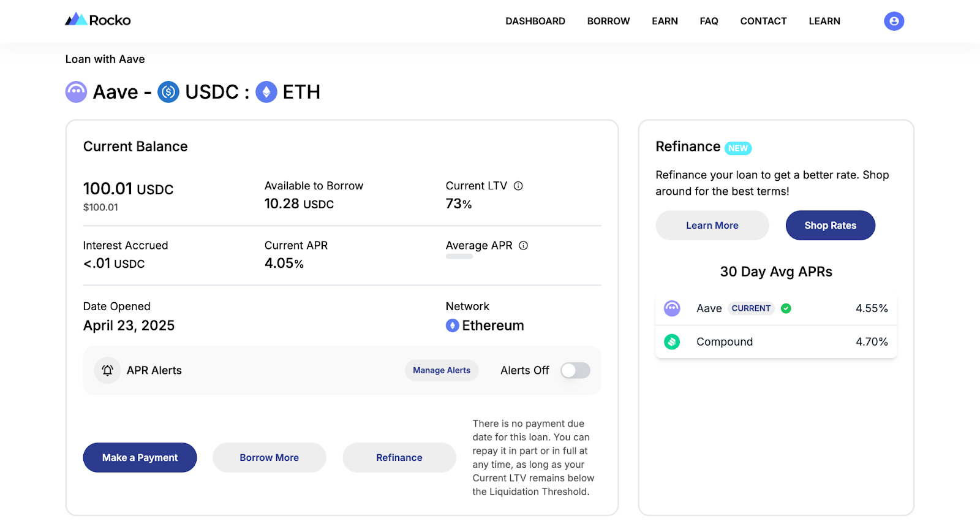The image size is (980, 529).
Task: Click the Rocko logo
Action: [98, 20]
